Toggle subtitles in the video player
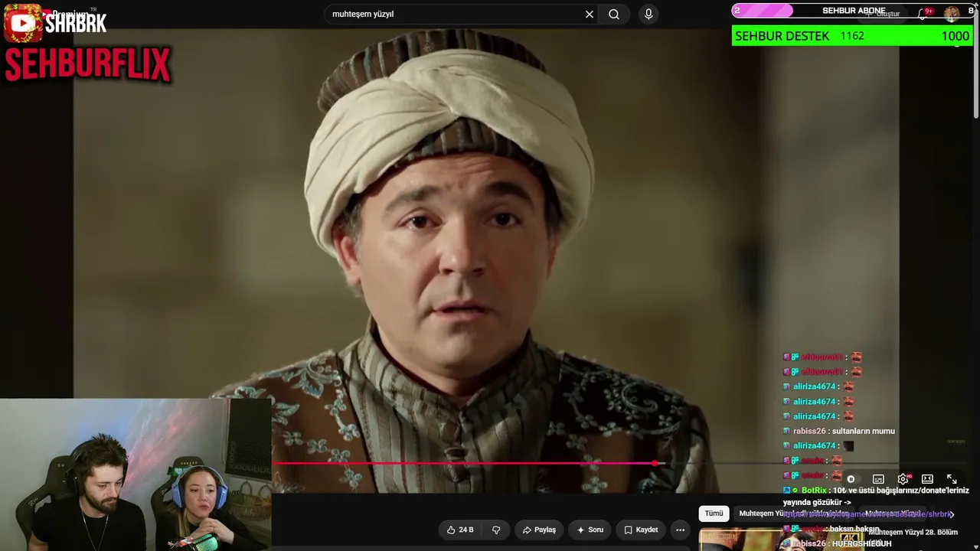The image size is (980, 551). (878, 479)
